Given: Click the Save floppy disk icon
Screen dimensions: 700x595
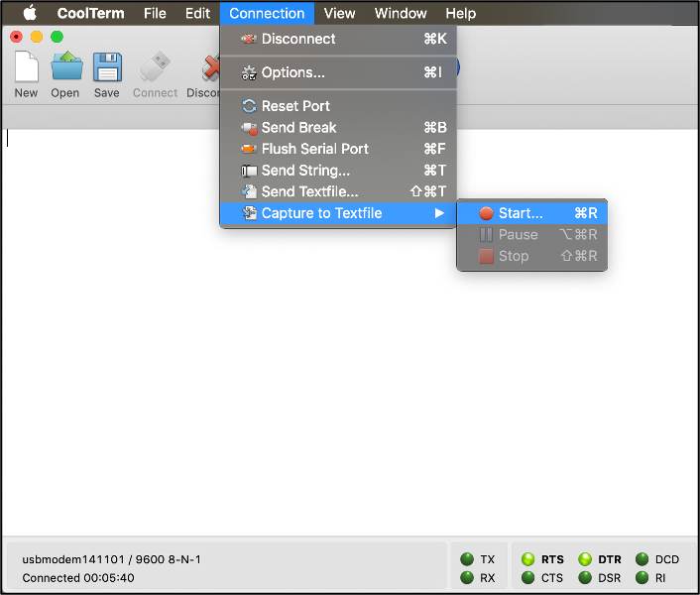Looking at the screenshot, I should (x=106, y=67).
